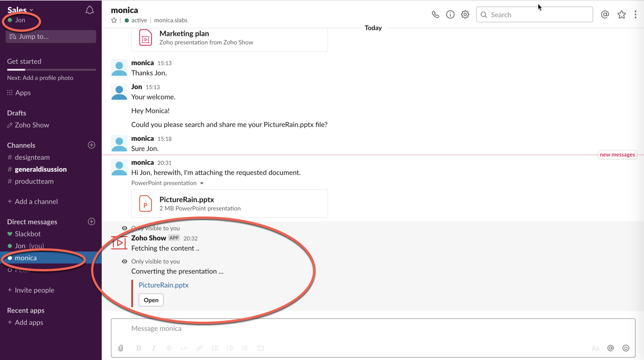
Task: Click Next: Add a profile photo
Action: click(x=40, y=78)
